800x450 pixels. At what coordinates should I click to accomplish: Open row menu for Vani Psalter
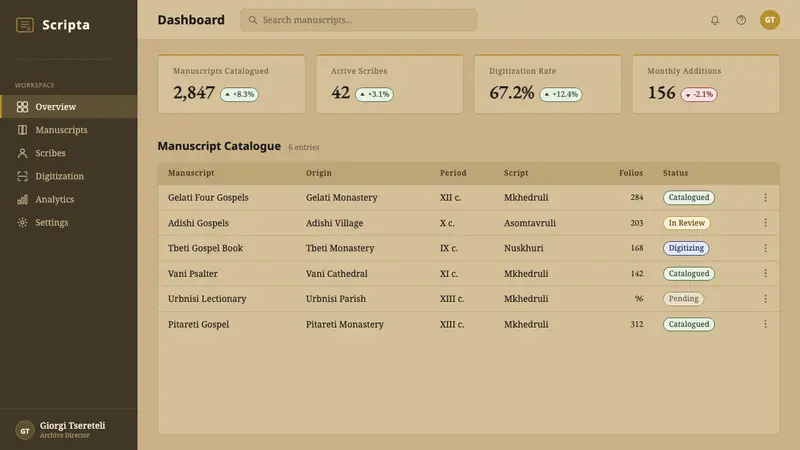765,273
